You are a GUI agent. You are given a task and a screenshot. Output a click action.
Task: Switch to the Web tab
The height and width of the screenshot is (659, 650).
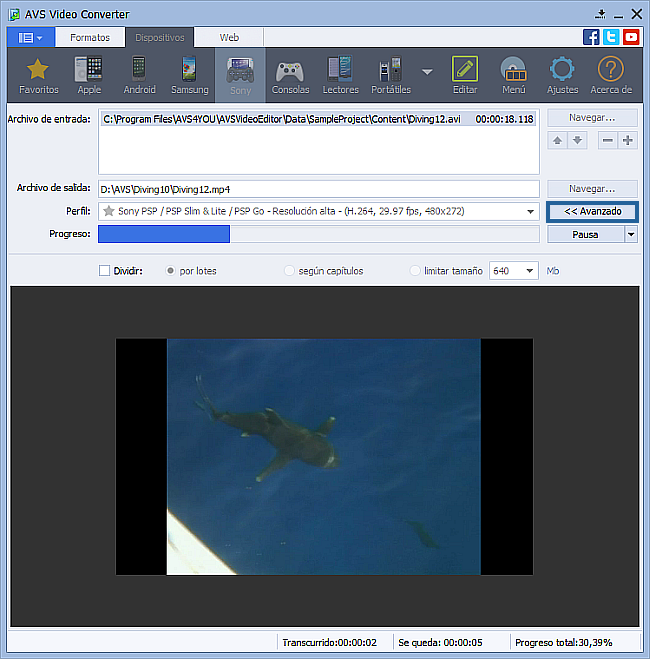pos(229,37)
